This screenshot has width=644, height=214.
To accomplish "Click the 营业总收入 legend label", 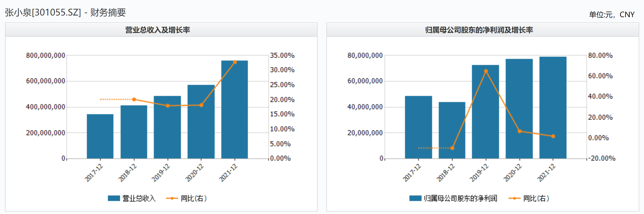I will click(139, 198).
